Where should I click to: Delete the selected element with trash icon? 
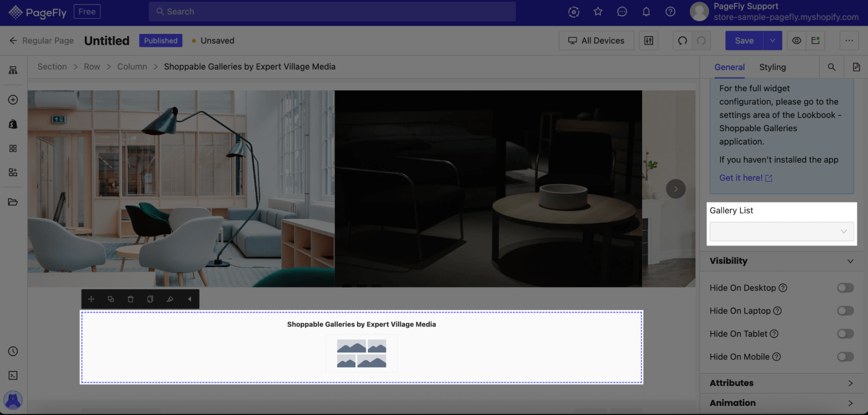[130, 299]
